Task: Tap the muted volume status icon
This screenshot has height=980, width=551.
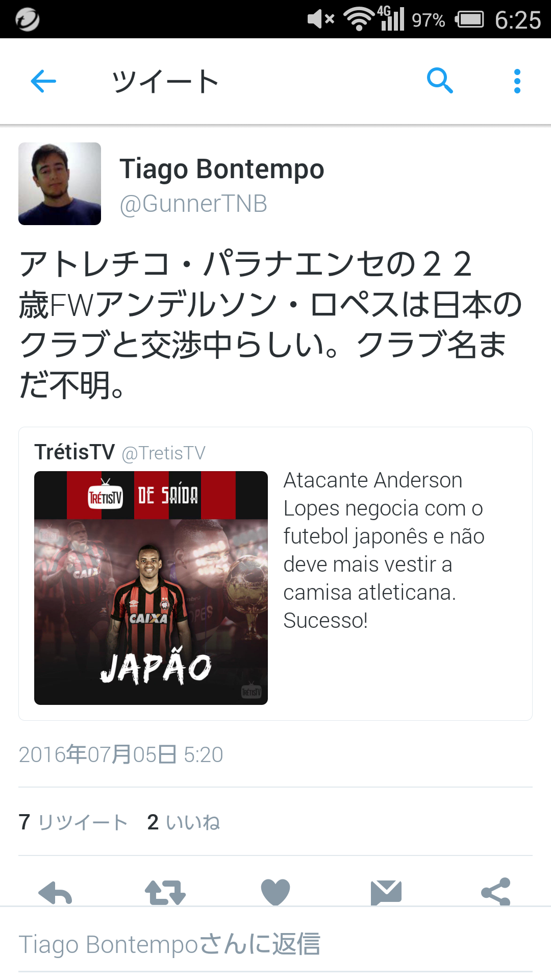Action: pyautogui.click(x=321, y=19)
